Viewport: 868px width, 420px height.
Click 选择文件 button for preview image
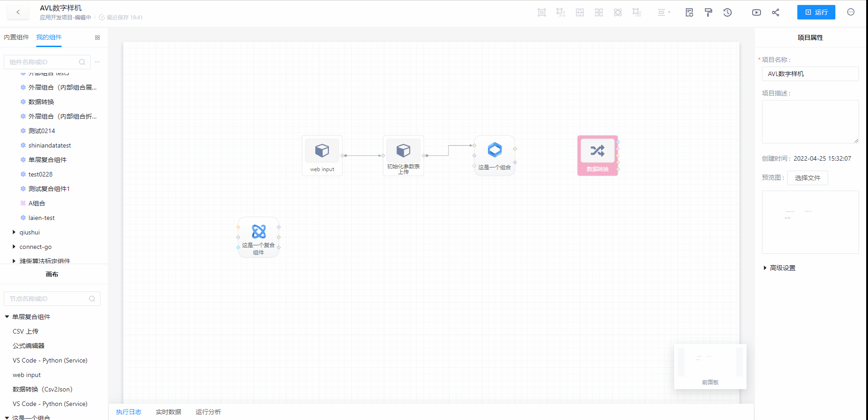pos(807,178)
